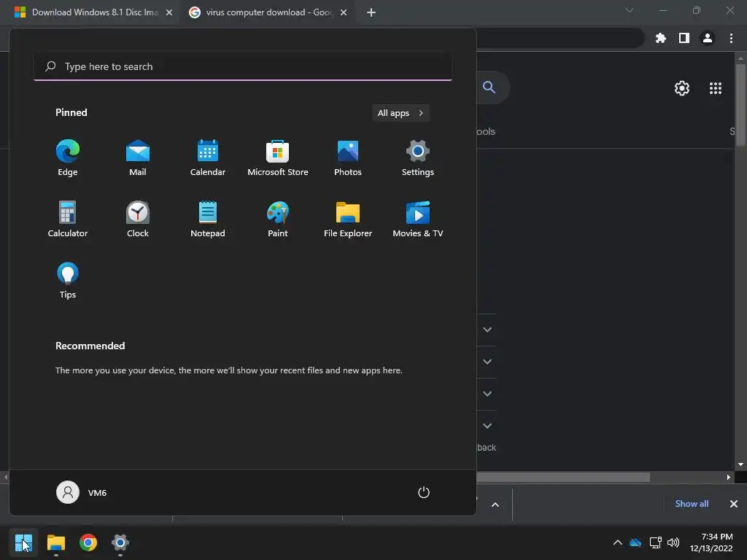This screenshot has width=747, height=560.
Task: Open the Calendar app
Action: (208, 158)
